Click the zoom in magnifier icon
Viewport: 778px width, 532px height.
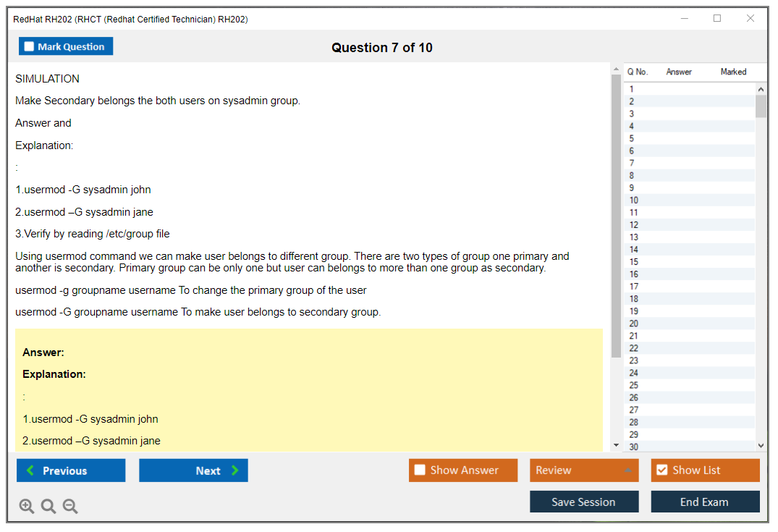click(27, 507)
